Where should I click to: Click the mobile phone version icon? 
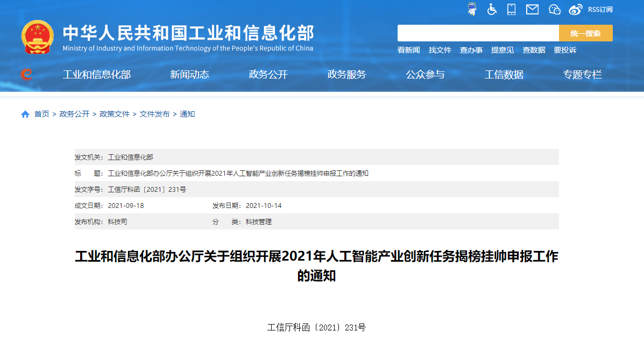(x=511, y=9)
